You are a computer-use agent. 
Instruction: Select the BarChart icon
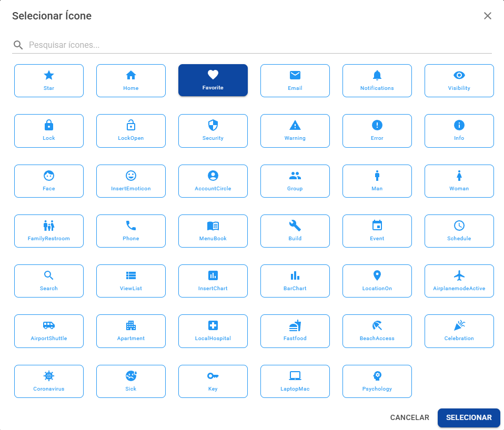click(295, 281)
